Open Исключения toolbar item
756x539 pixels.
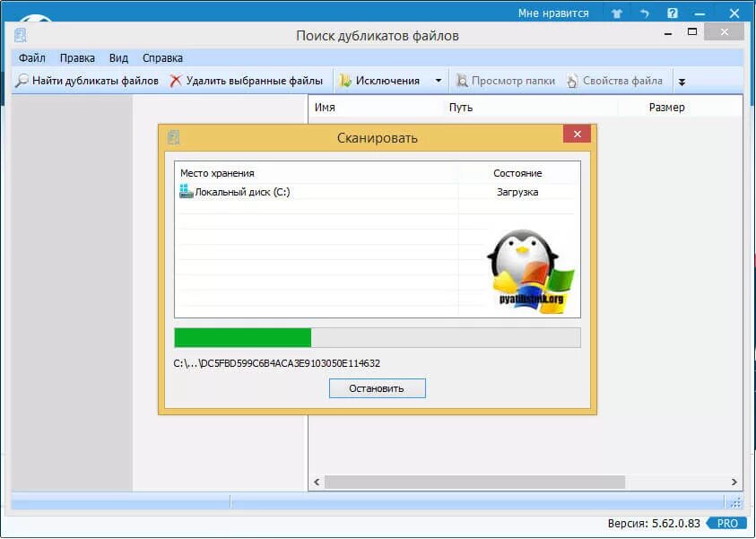(x=379, y=81)
